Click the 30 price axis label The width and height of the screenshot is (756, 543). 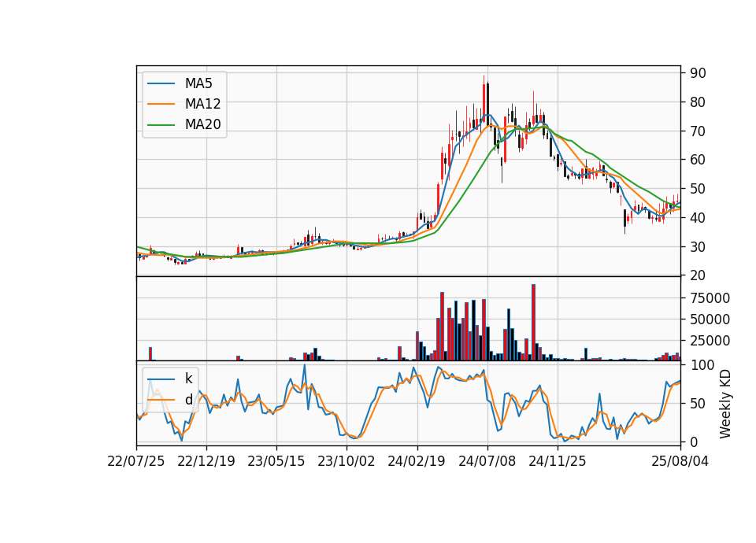(698, 246)
